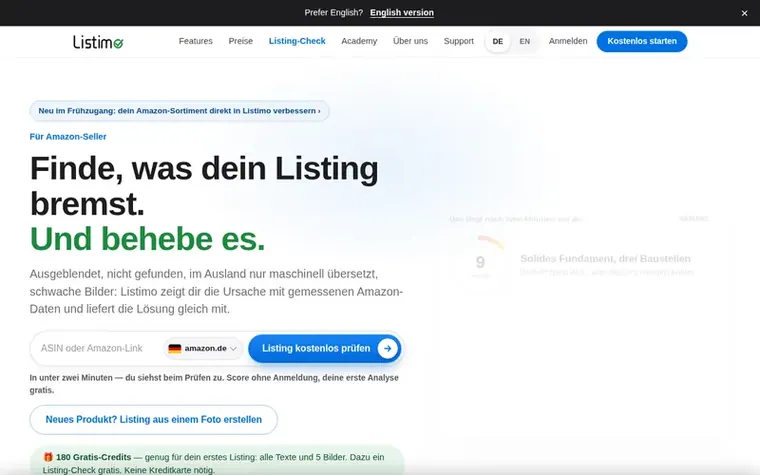Click the score gauge showing 9
Screen dimensions: 760x475
point(480,262)
